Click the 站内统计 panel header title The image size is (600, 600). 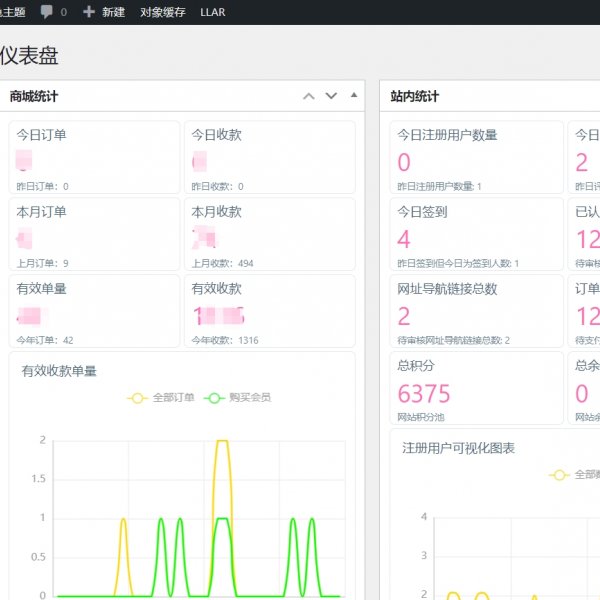tap(415, 97)
